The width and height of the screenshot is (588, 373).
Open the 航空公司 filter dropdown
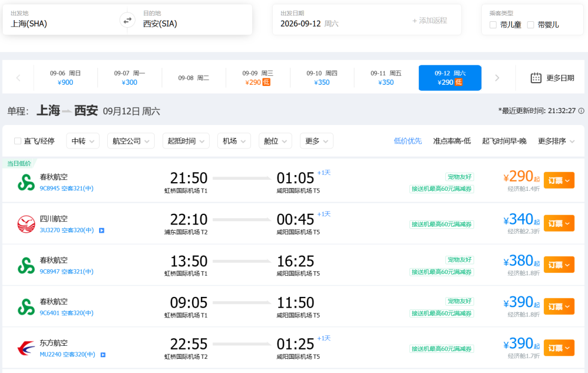pos(131,141)
